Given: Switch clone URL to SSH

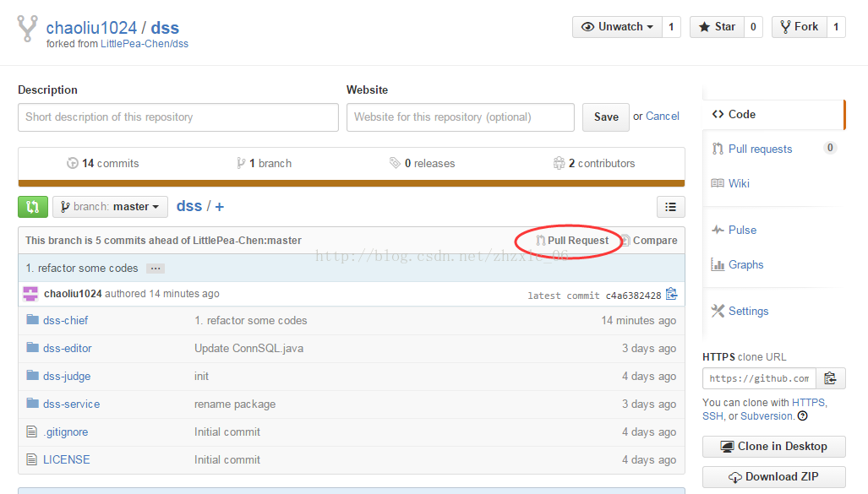Looking at the screenshot, I should coord(712,416).
